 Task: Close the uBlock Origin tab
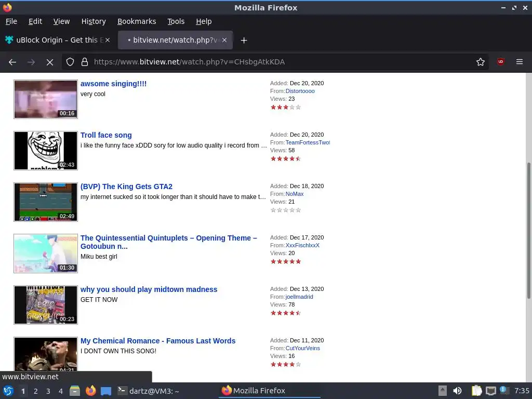pyautogui.click(x=108, y=40)
